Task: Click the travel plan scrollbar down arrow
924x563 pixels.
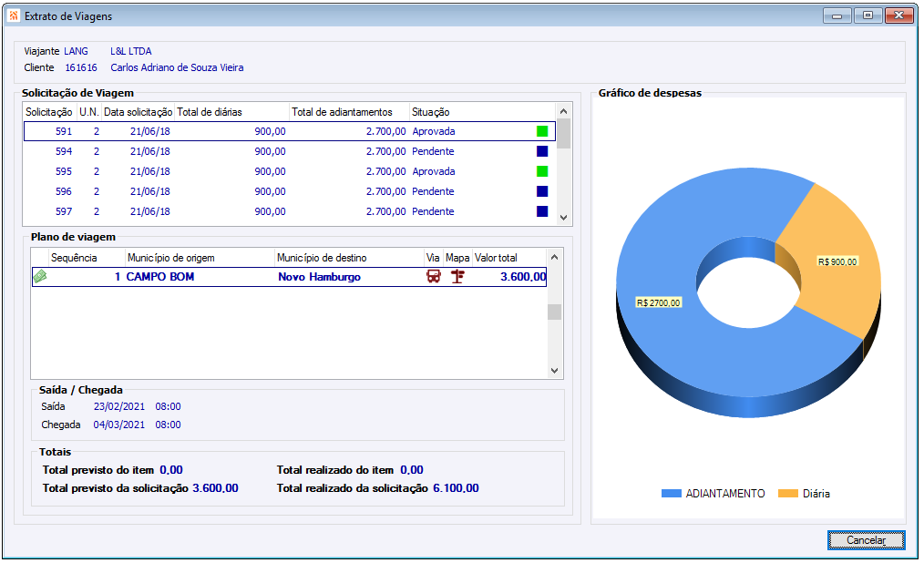Action: pyautogui.click(x=554, y=371)
